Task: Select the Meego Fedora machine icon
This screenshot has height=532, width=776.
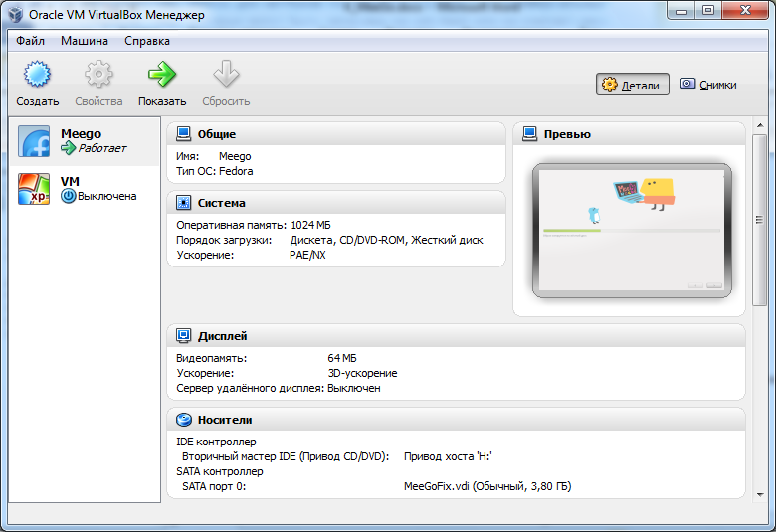Action: 34,141
